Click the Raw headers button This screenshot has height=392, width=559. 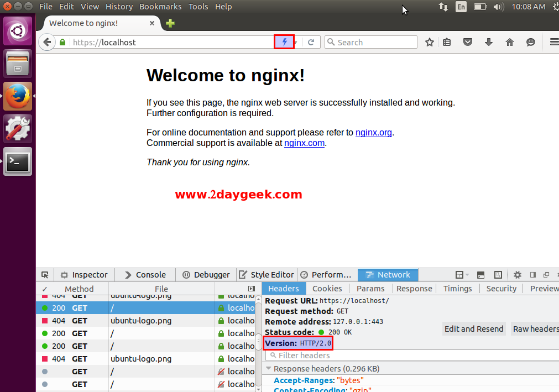click(535, 329)
